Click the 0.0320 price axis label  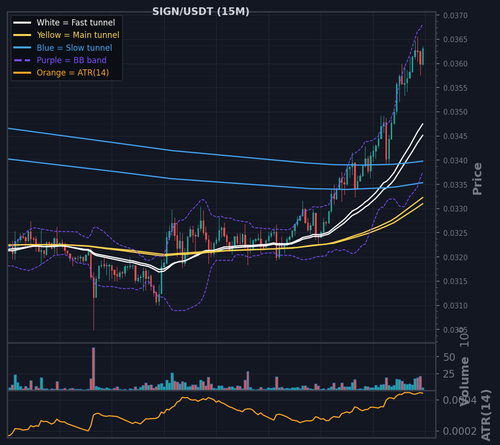455,257
